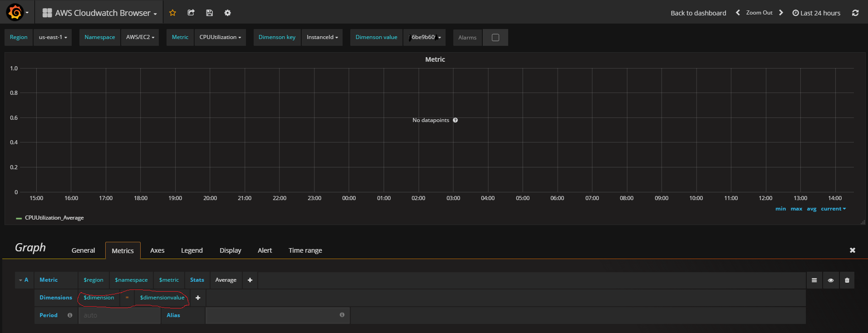The image size is (868, 333).
Task: Click the Alias field info icon
Action: click(x=342, y=315)
